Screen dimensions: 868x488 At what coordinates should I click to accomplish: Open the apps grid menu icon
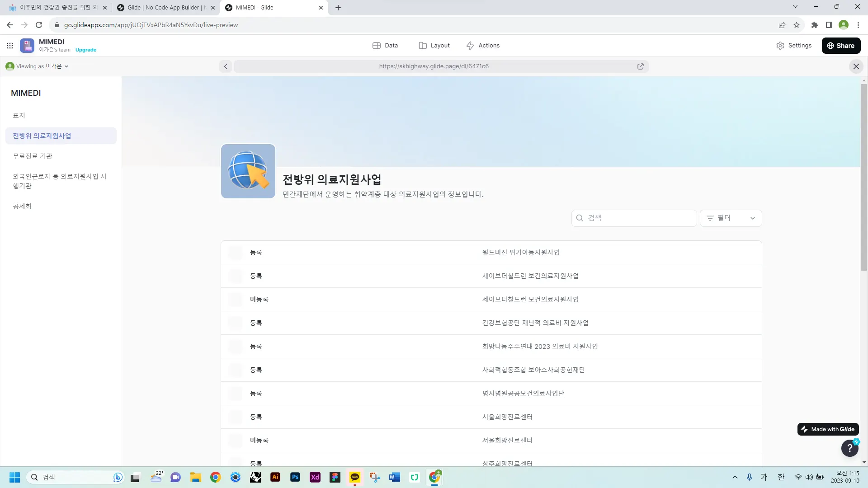(10, 46)
